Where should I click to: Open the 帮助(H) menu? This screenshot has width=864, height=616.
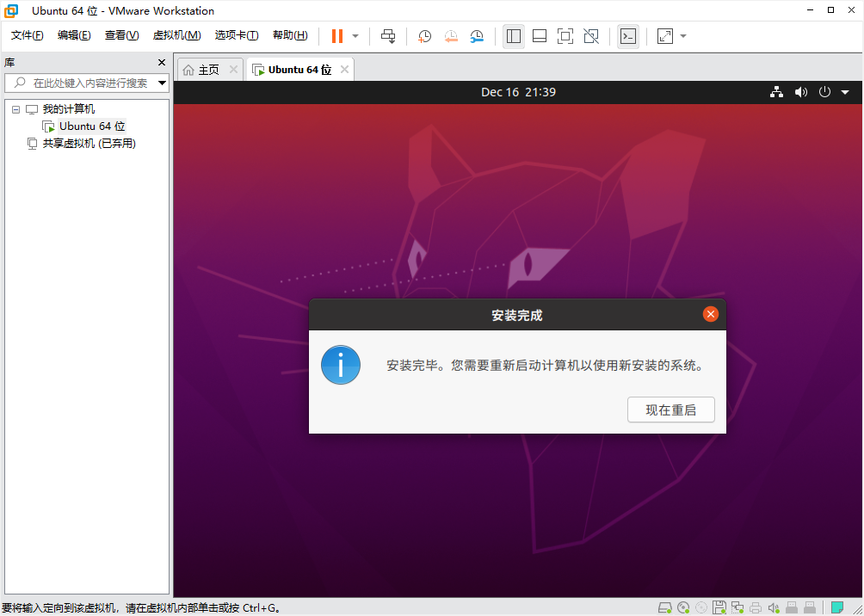[290, 35]
